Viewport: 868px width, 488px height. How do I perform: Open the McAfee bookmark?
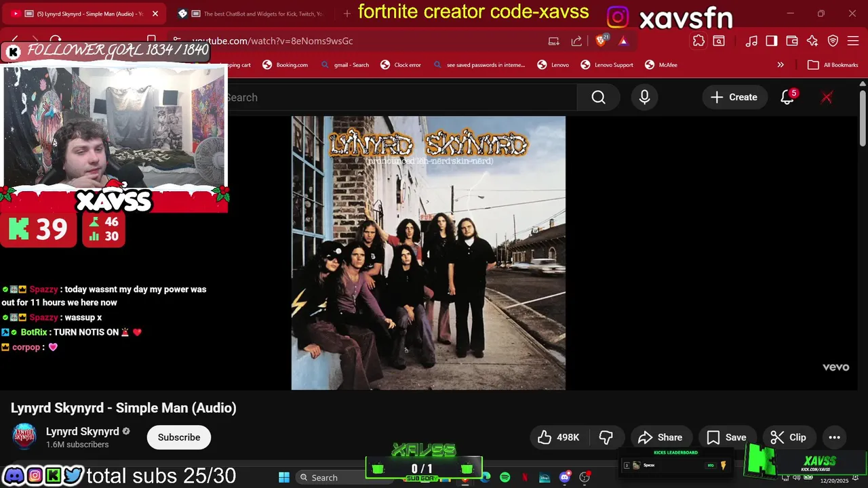click(x=661, y=65)
